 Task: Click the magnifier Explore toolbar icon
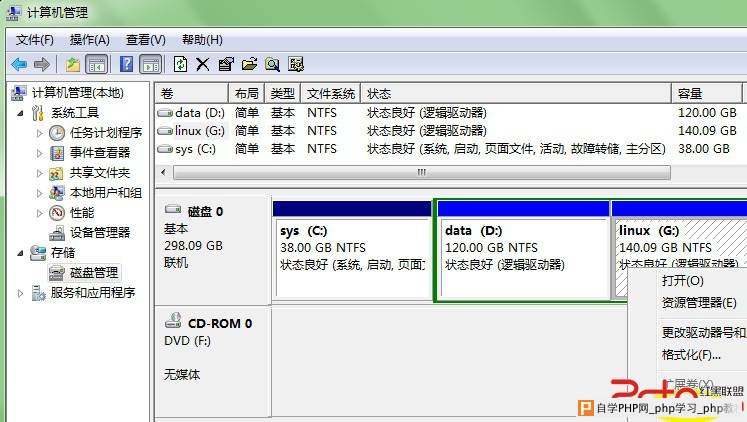click(273, 64)
